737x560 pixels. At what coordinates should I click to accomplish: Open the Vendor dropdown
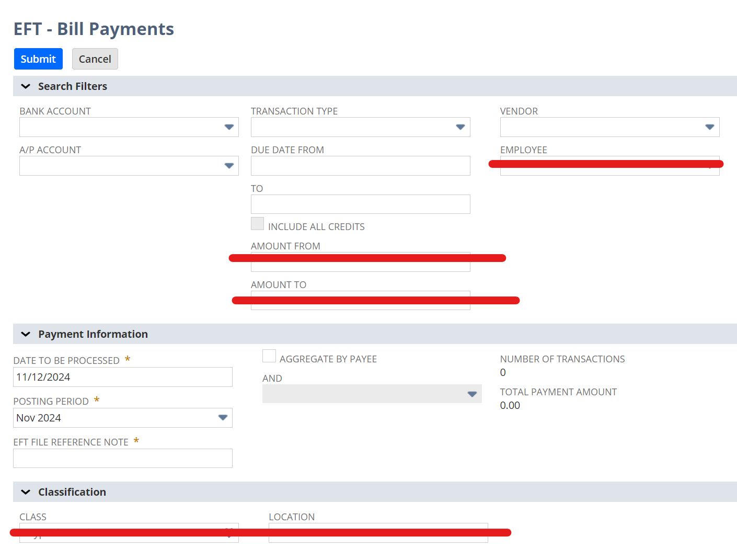pos(709,127)
